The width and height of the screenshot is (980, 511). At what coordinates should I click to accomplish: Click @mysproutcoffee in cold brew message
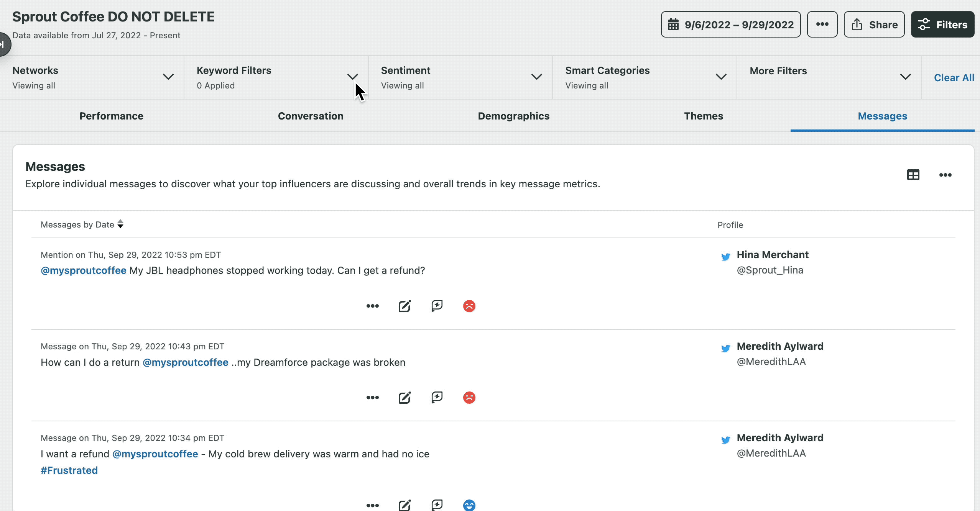click(155, 454)
